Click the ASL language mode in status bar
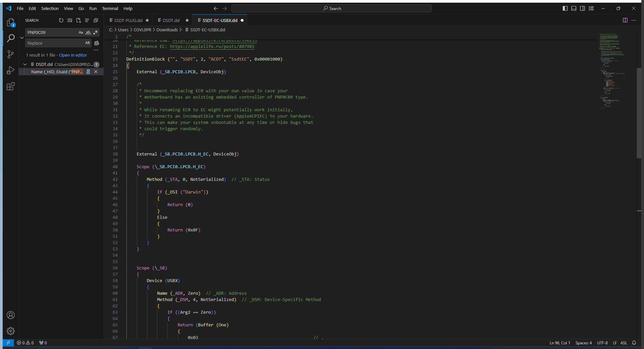This screenshot has width=644, height=349. (x=623, y=343)
